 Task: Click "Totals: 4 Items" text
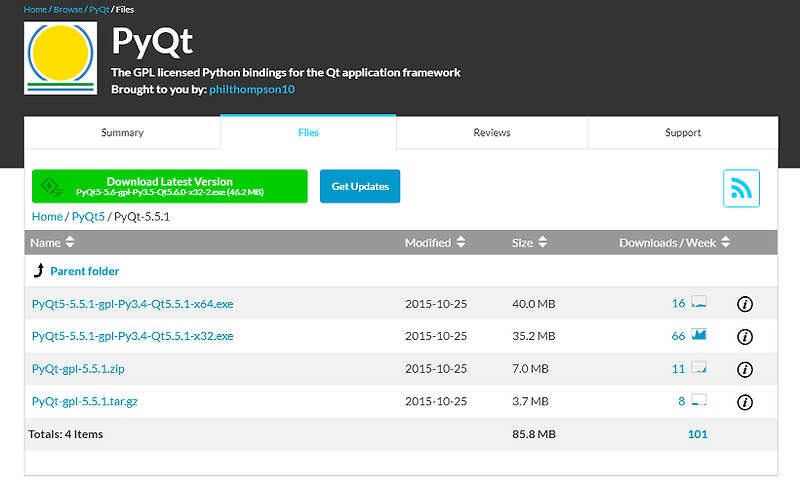point(65,434)
